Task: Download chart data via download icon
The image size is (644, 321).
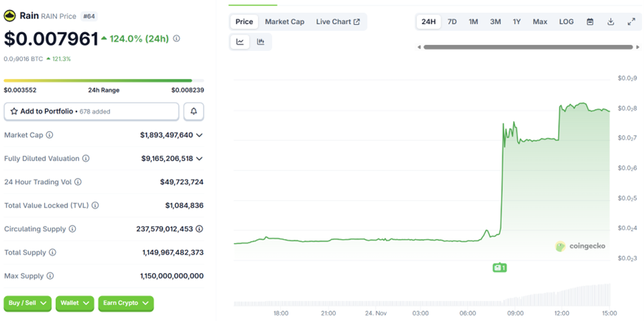Action: 610,22
